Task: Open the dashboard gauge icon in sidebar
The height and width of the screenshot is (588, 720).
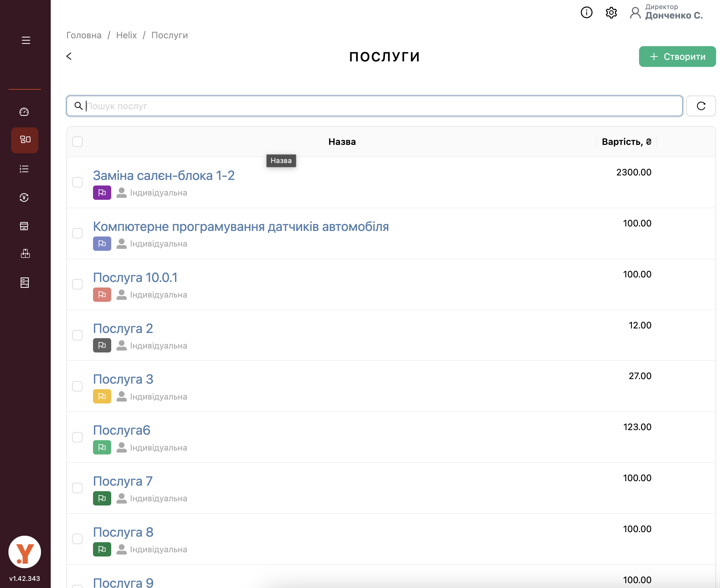Action: pos(24,112)
